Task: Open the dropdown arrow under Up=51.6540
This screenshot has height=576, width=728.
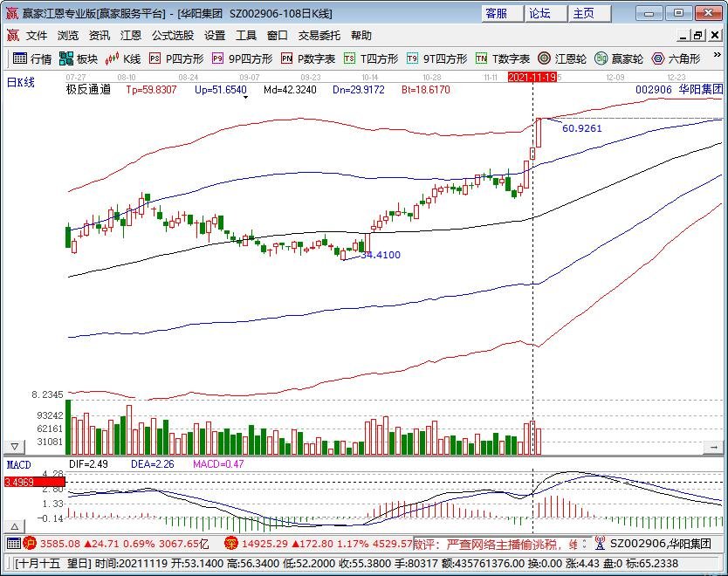Action: [245, 98]
